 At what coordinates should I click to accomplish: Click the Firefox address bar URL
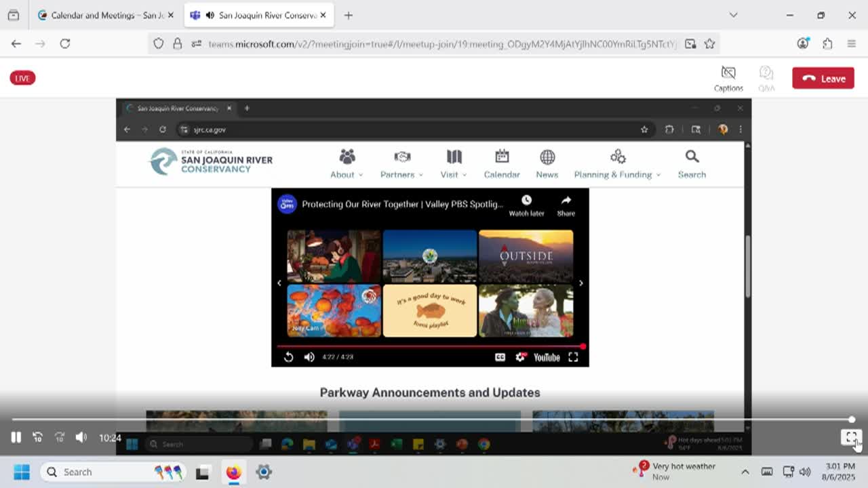coord(442,44)
